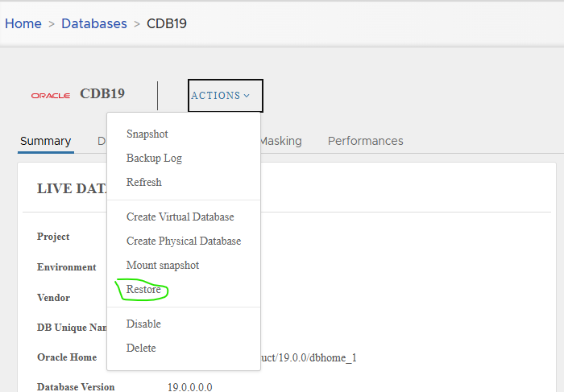Select Snapshot from the Actions menu
564x392 pixels.
tap(147, 134)
